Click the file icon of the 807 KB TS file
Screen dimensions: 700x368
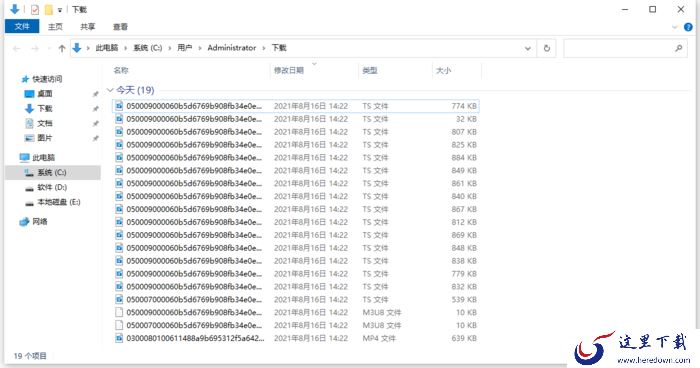(119, 132)
